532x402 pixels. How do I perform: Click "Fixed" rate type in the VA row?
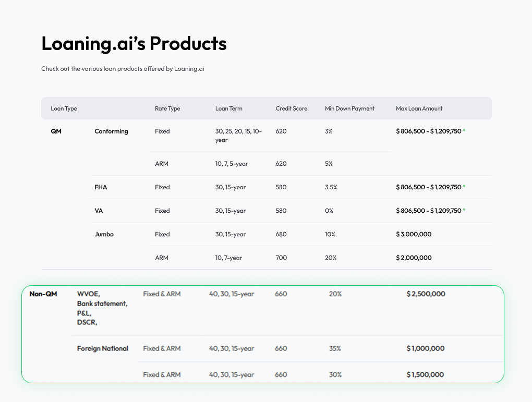[162, 211]
